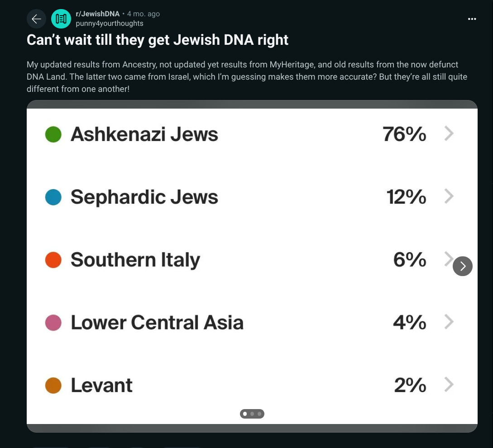Click the post title about Jewish DNA

coord(158,40)
